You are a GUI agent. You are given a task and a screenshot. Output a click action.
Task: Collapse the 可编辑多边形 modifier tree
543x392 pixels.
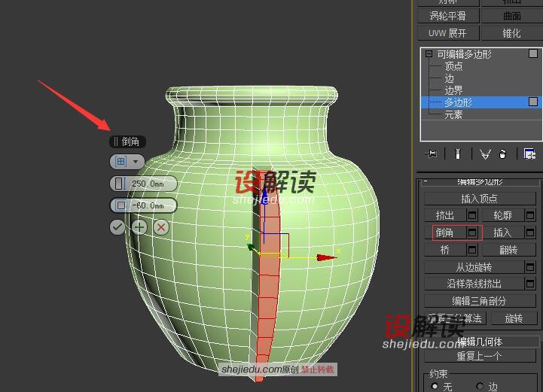click(429, 54)
